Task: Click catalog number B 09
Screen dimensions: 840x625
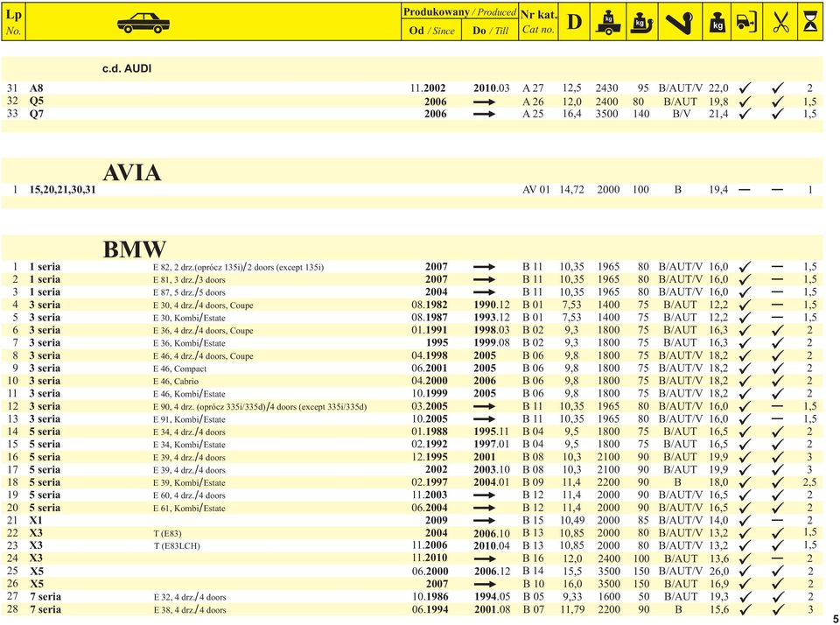Action: click(533, 482)
